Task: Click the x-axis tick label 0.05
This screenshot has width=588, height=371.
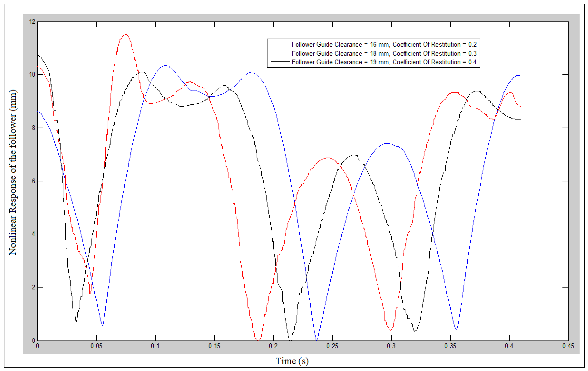Action: pyautogui.click(x=96, y=346)
